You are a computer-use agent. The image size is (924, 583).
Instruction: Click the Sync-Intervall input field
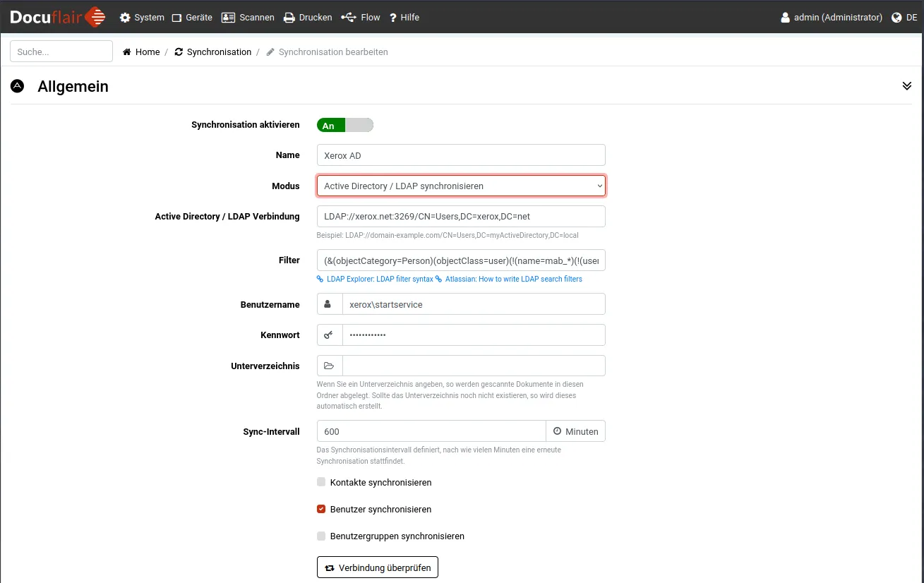[x=431, y=431]
